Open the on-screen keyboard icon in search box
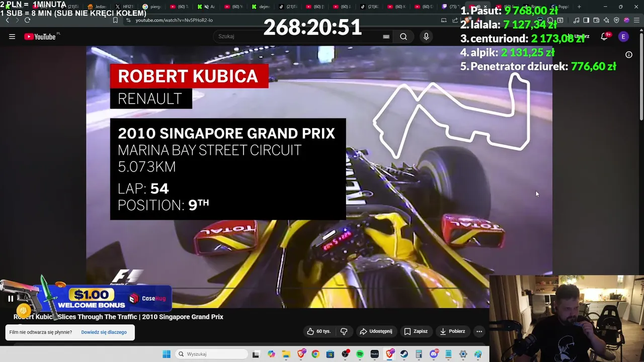This screenshot has width=644, height=362. pos(386,36)
